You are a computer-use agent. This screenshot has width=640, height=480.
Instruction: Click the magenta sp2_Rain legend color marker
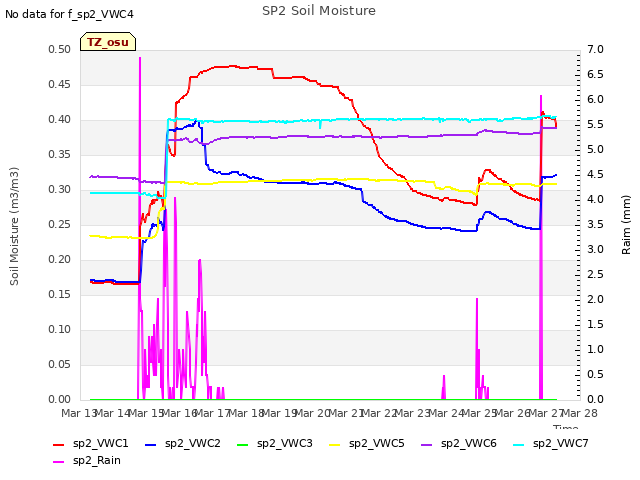59,462
